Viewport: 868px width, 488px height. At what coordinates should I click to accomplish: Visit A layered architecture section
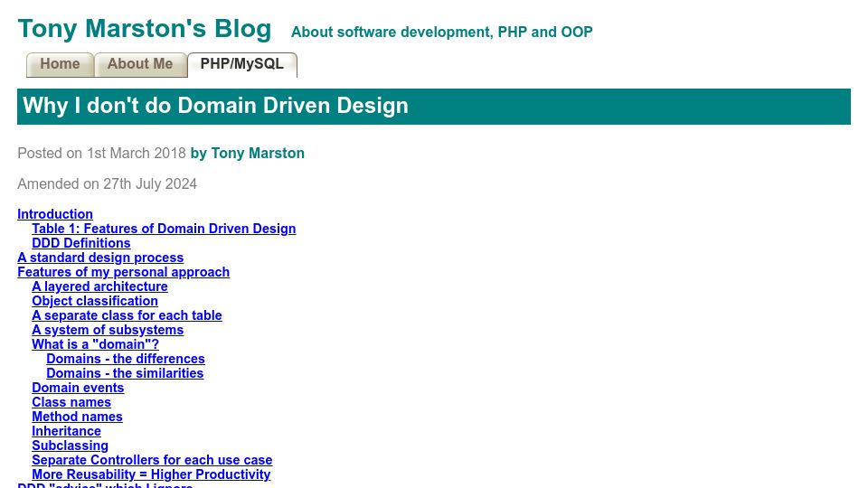[99, 286]
